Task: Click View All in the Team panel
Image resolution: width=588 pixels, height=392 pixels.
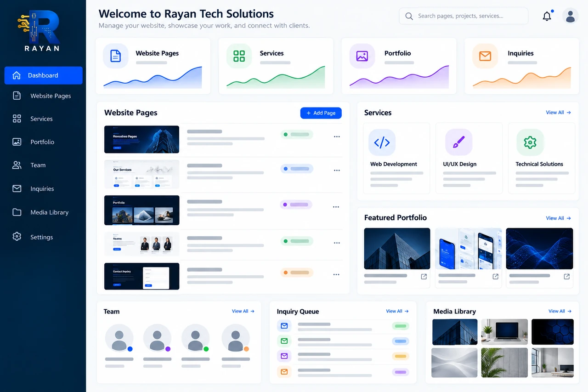Action: pos(243,311)
